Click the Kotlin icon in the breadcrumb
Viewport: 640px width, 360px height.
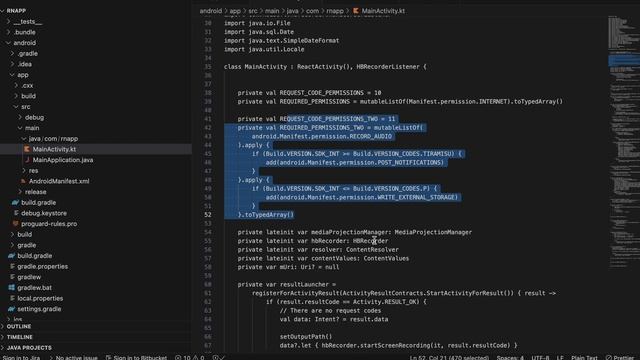click(356, 11)
